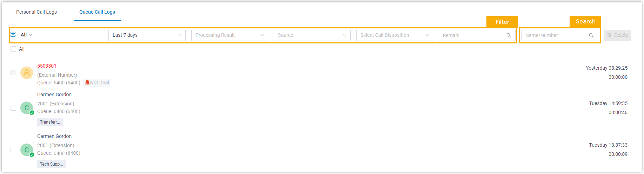This screenshot has width=644, height=174.
Task: Click the Not Deal status icon
Action: 87,83
